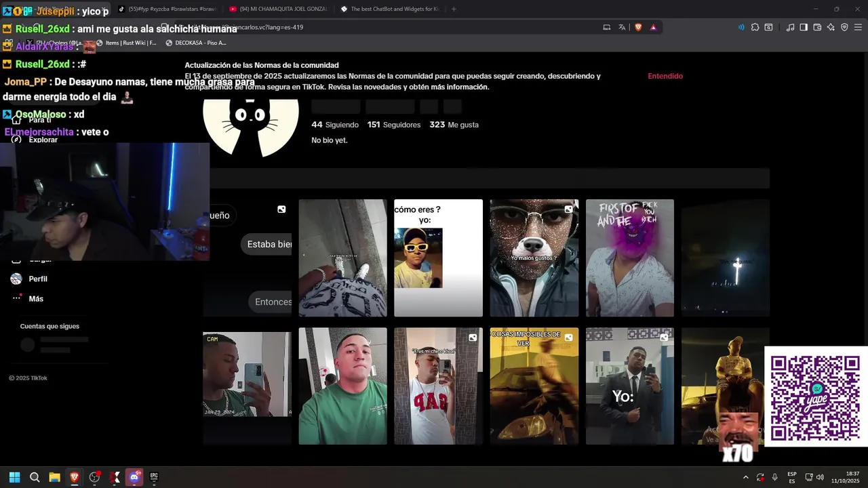The image size is (868, 488).
Task: Open the video of sneakers on patterned rug
Action: pos(343,258)
